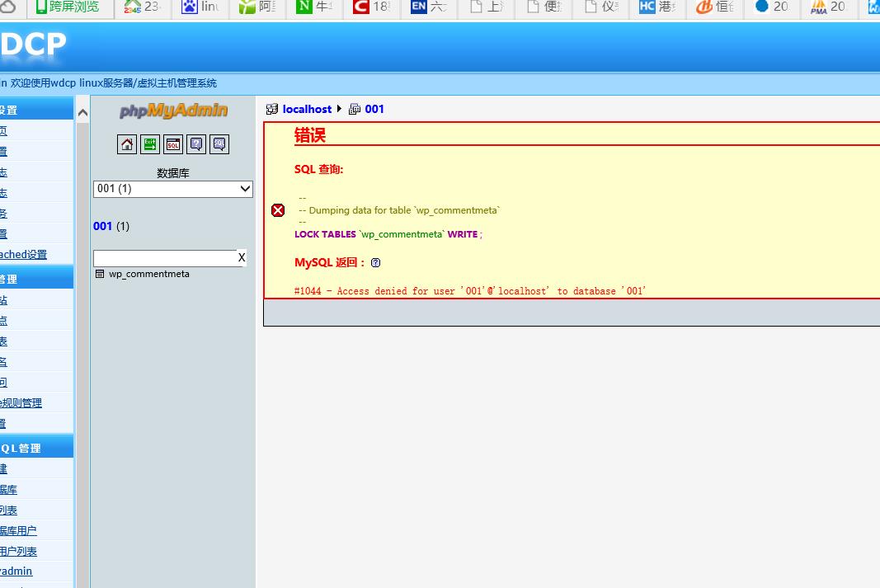Focus the table name filter field

165,258
